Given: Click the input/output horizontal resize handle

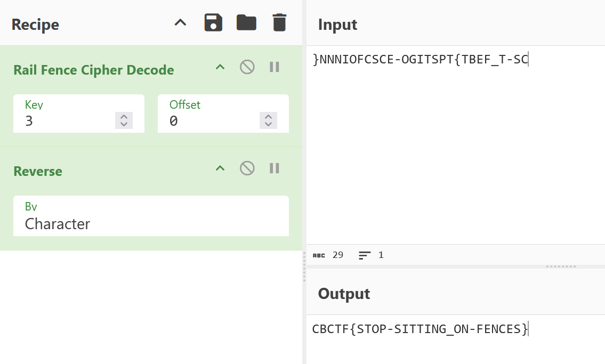Looking at the screenshot, I should 561,266.
